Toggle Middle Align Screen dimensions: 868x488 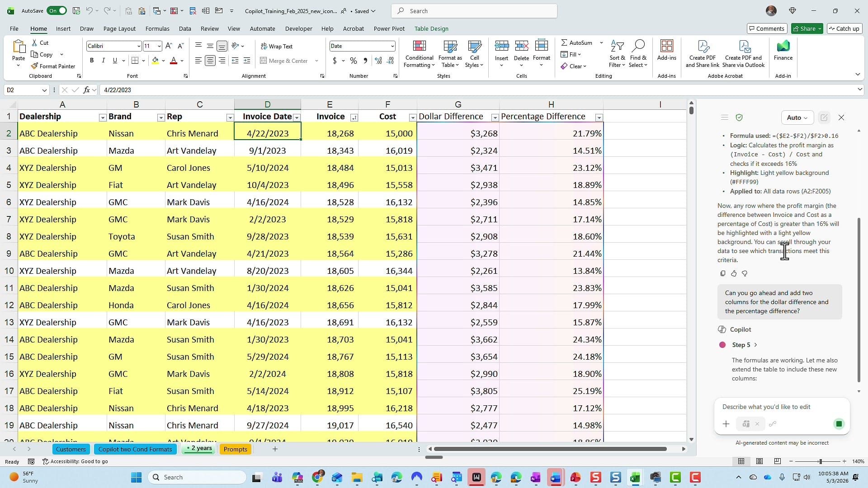click(x=210, y=46)
